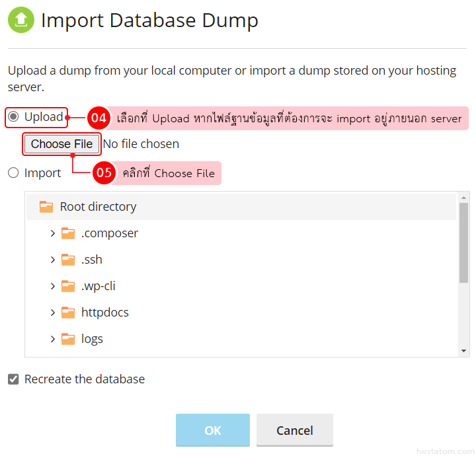This screenshot has height=456, width=476.
Task: Click the .ssh folder icon
Action: tap(68, 260)
